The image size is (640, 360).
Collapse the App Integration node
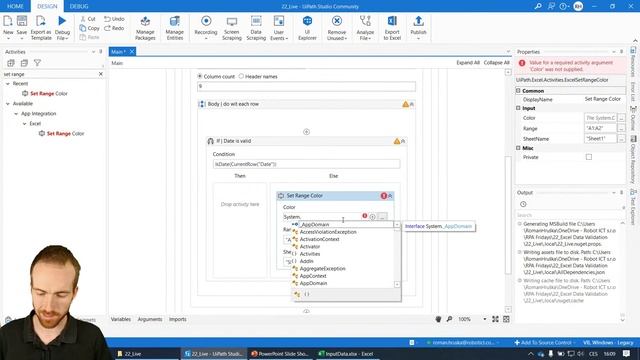point(16,114)
